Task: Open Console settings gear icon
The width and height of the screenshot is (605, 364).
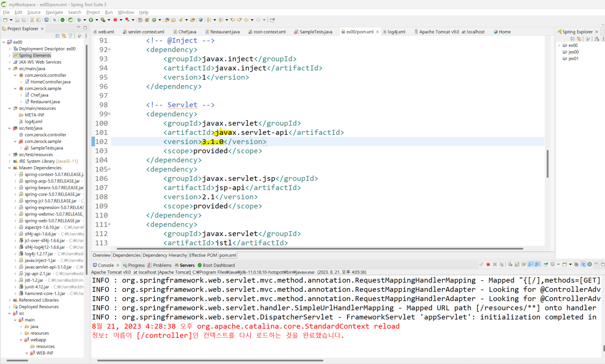Action: click(x=590, y=264)
